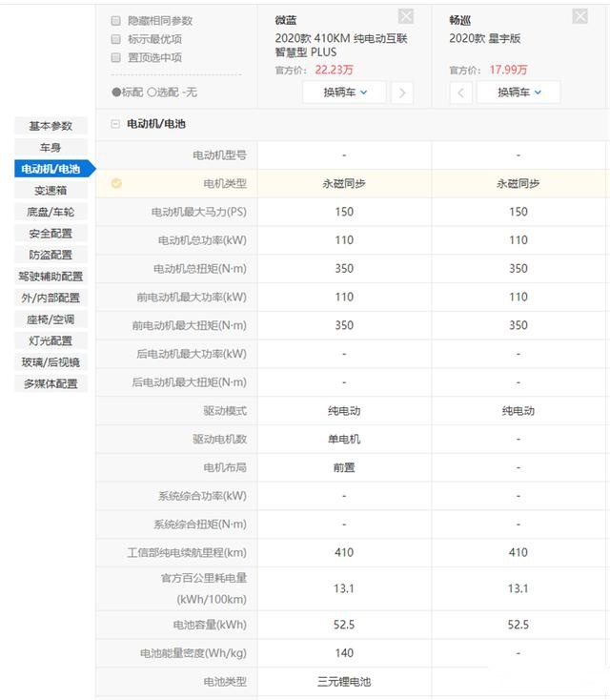The width and height of the screenshot is (610, 700).
Task: Collapse the 电动机/电池 section
Action: pos(115,124)
